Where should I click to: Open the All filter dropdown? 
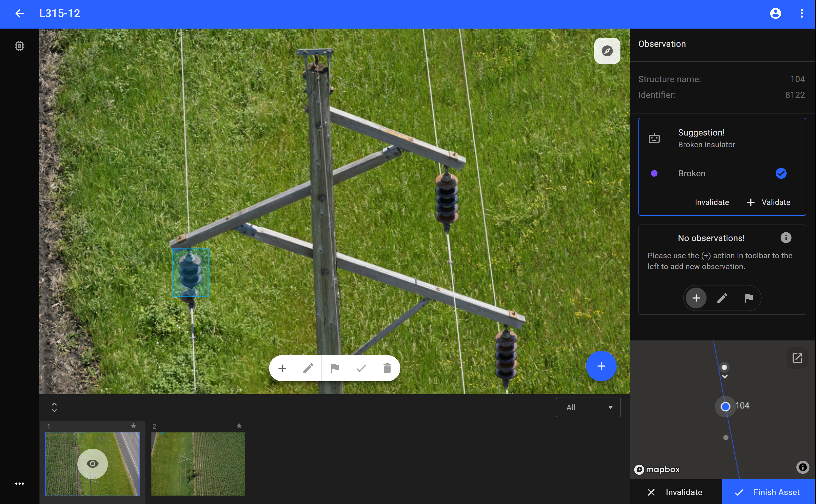point(588,407)
